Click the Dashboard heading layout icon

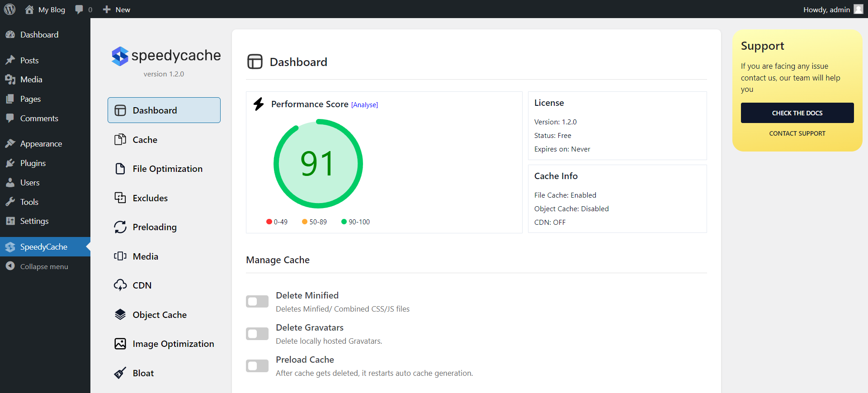[255, 62]
